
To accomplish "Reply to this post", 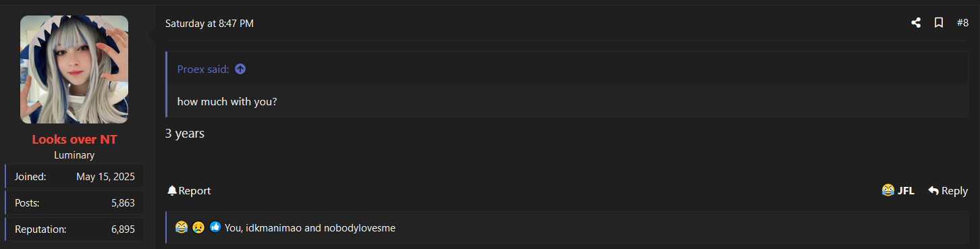I will 948,191.
